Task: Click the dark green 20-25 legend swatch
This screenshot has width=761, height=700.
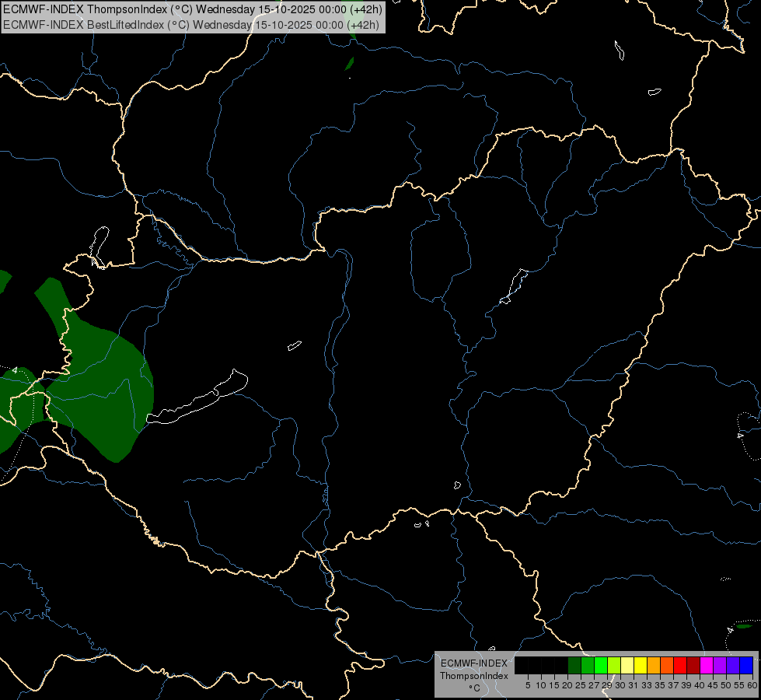Action: click(574, 666)
